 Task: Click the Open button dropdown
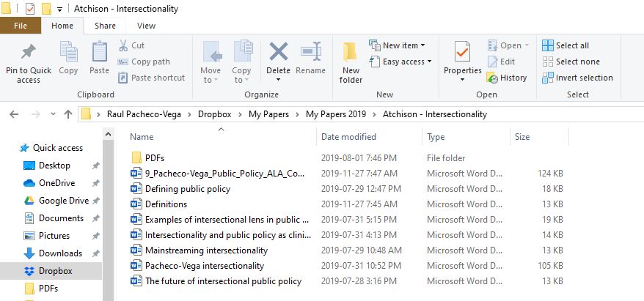[508, 45]
